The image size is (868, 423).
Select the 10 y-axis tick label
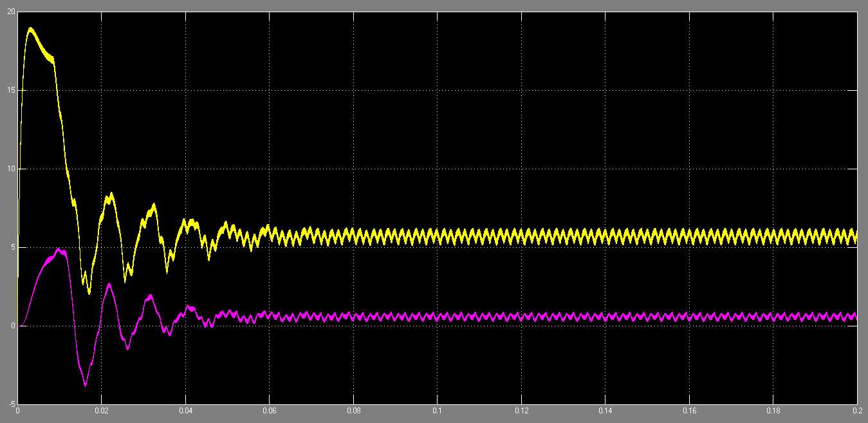(x=8, y=169)
